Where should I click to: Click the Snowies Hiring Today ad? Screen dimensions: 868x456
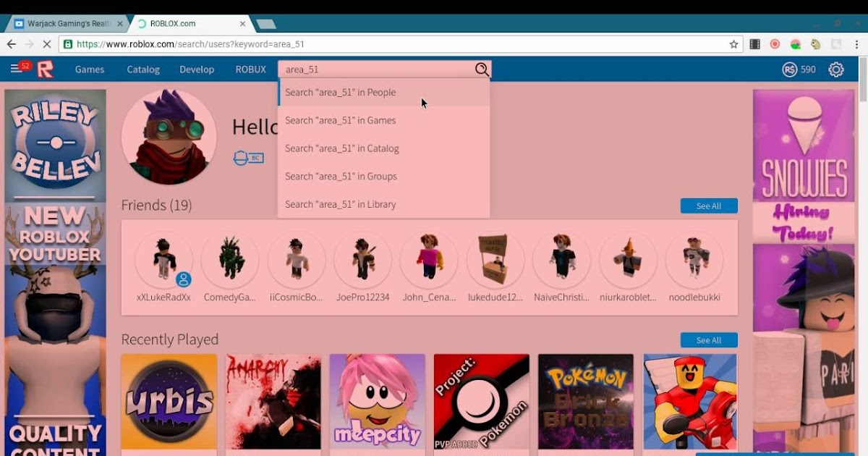(x=804, y=272)
